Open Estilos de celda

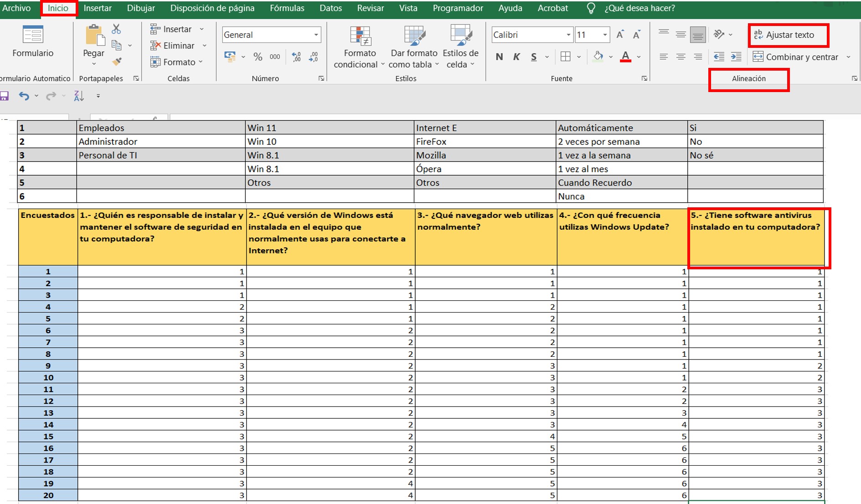tap(460, 47)
